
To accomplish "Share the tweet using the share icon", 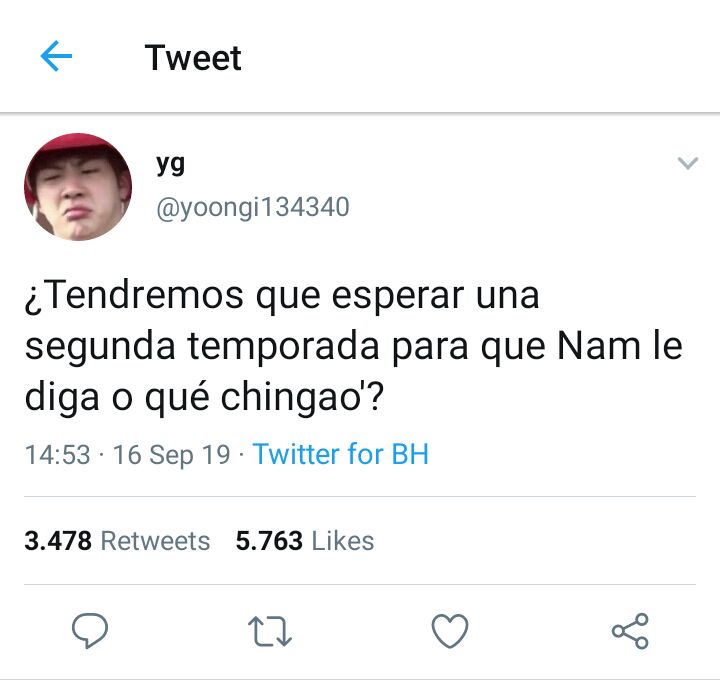I will click(x=630, y=631).
